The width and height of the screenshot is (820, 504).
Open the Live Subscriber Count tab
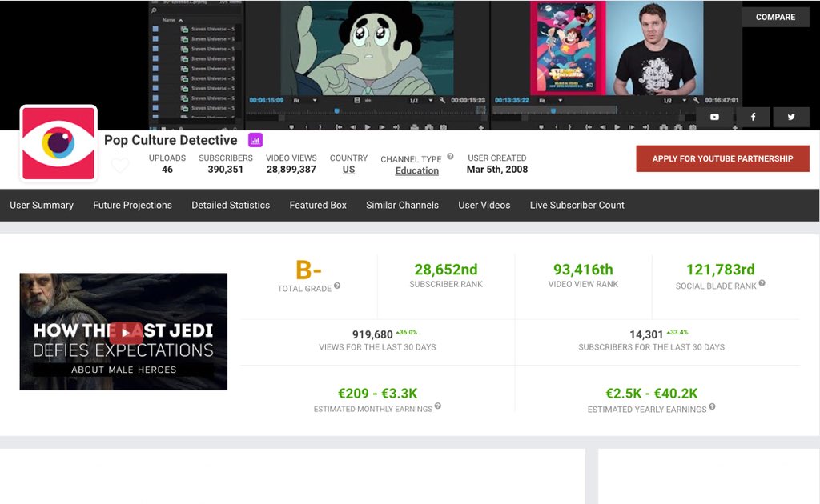(x=577, y=206)
